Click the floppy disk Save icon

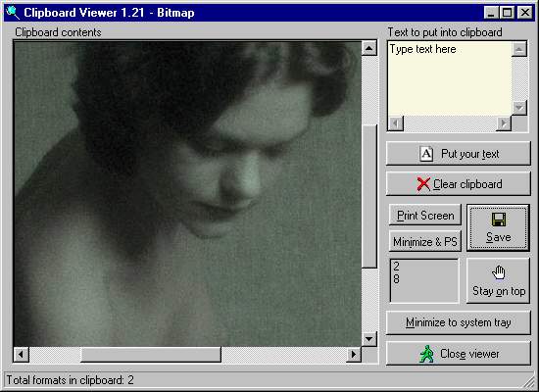(499, 220)
